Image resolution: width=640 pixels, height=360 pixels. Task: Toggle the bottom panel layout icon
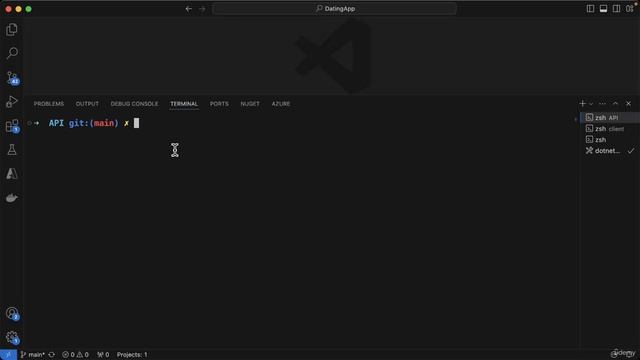[x=603, y=9]
